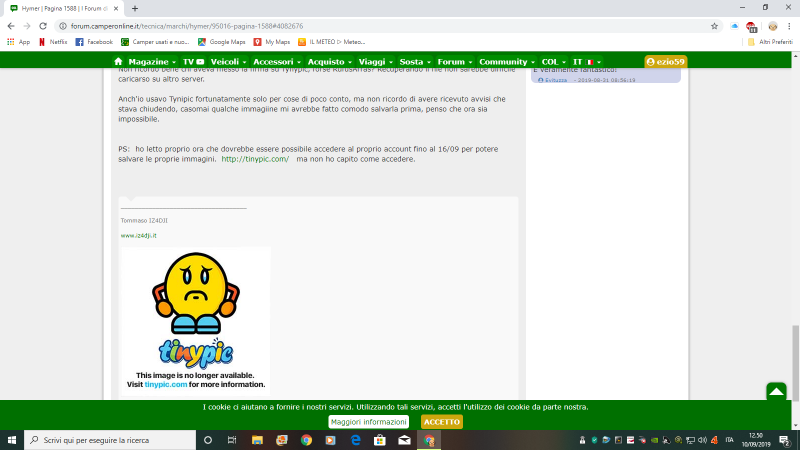
Task: Click the home icon in the green navbar
Action: [x=118, y=62]
